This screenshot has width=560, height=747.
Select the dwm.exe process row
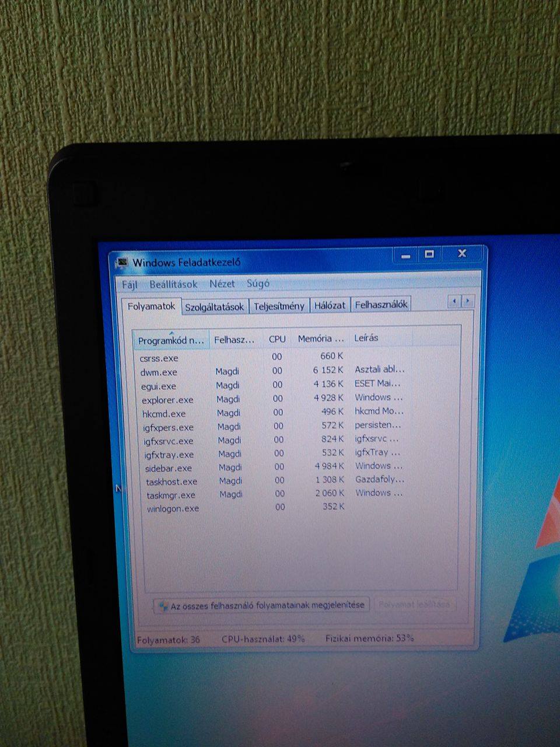(272, 371)
